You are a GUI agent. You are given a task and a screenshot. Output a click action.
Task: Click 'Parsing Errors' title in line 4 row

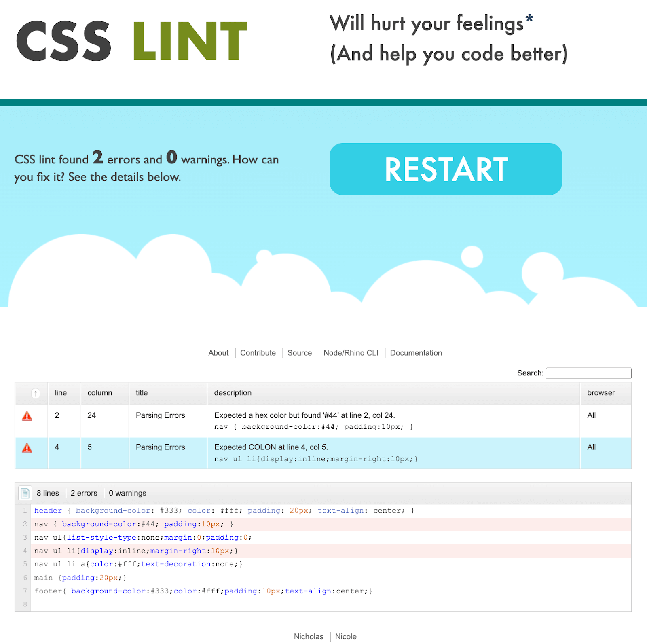click(x=161, y=447)
